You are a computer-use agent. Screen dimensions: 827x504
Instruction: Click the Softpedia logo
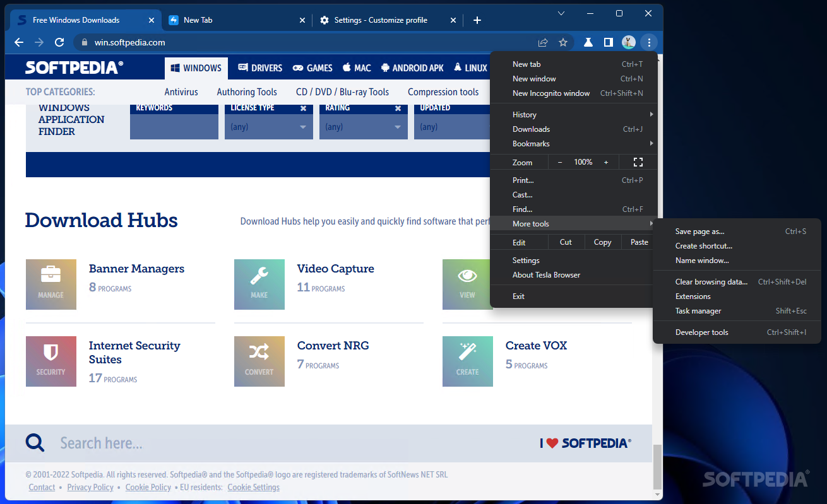(x=74, y=67)
